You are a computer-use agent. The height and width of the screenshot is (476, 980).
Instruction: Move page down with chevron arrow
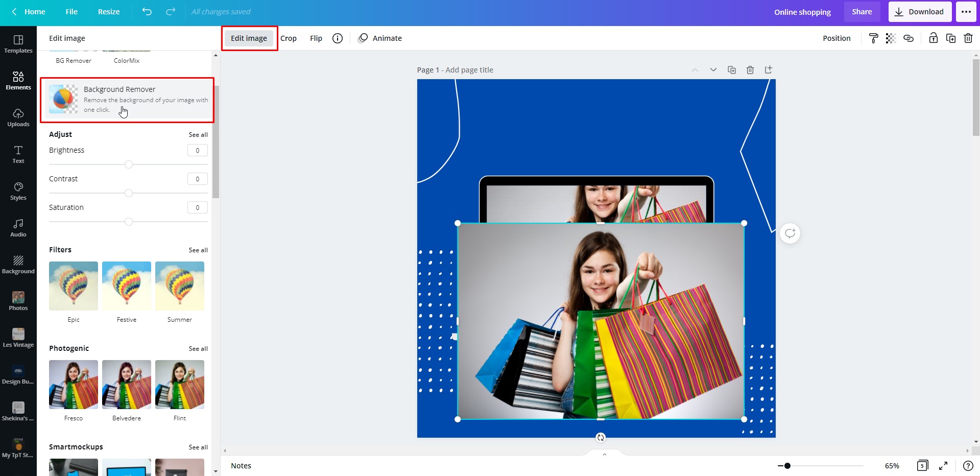(x=713, y=70)
